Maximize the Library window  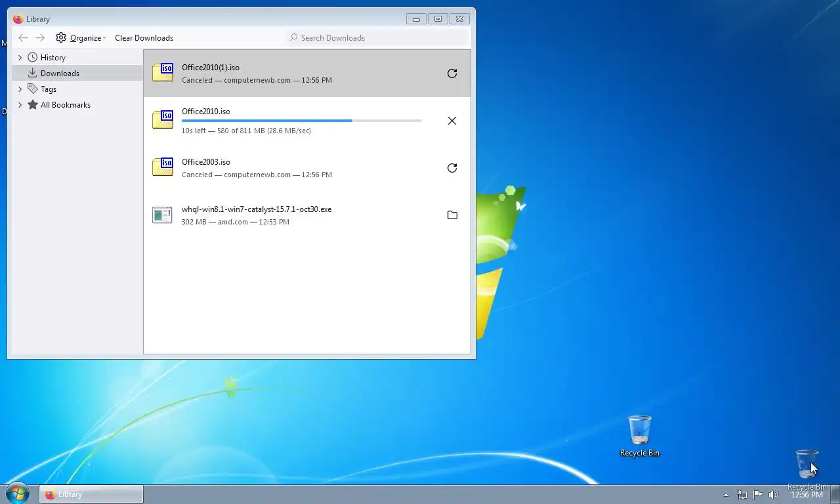pyautogui.click(x=438, y=19)
